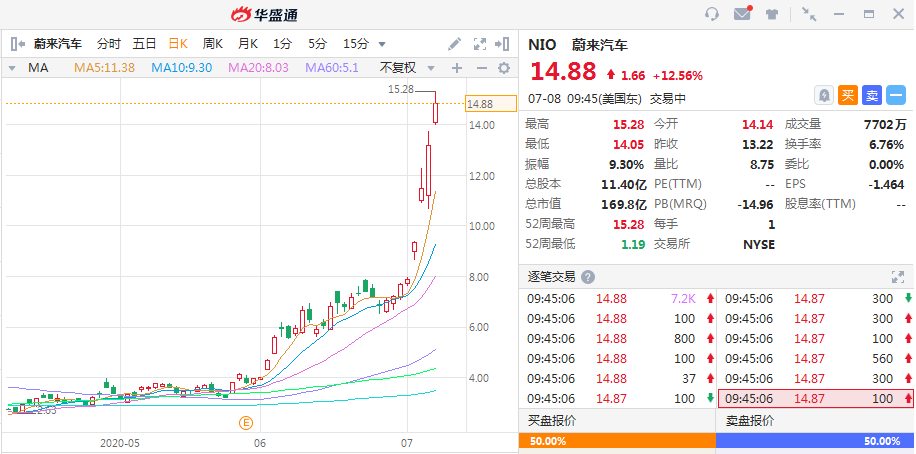Select the pencil drawing tool
916x454 pixels.
pos(454,44)
